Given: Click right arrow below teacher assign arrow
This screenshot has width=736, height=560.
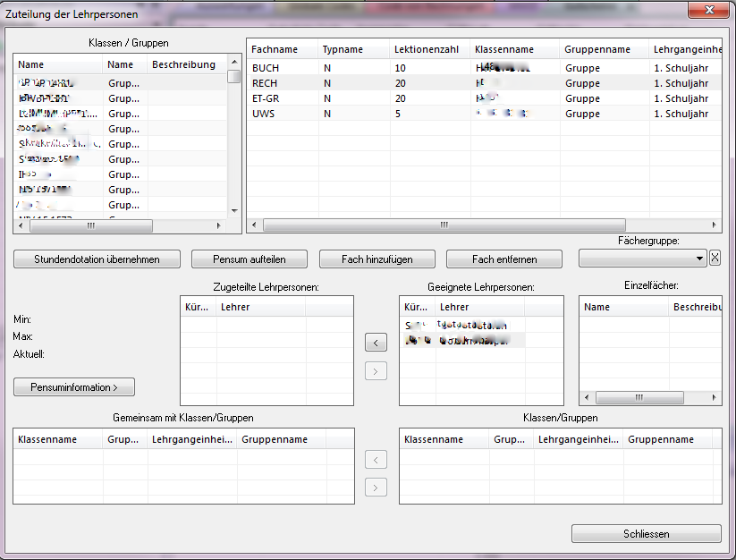Looking at the screenshot, I should (x=376, y=370).
